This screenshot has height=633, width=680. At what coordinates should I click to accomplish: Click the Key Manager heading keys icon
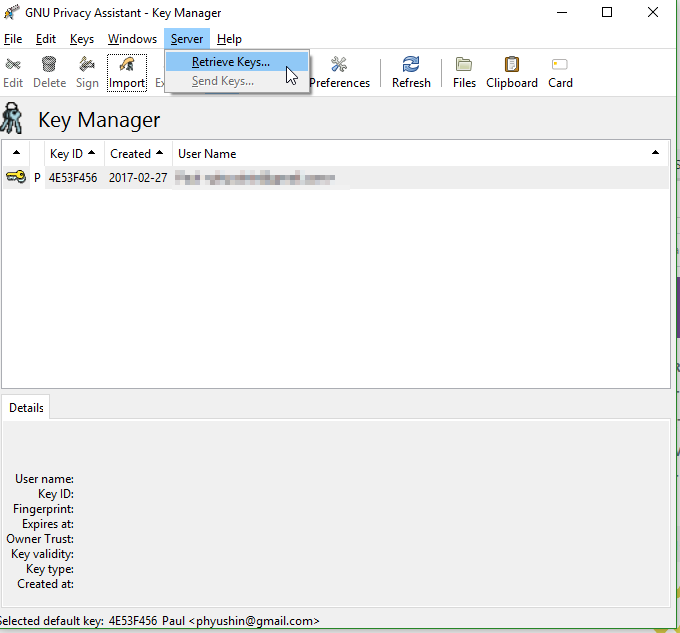pyautogui.click(x=12, y=118)
